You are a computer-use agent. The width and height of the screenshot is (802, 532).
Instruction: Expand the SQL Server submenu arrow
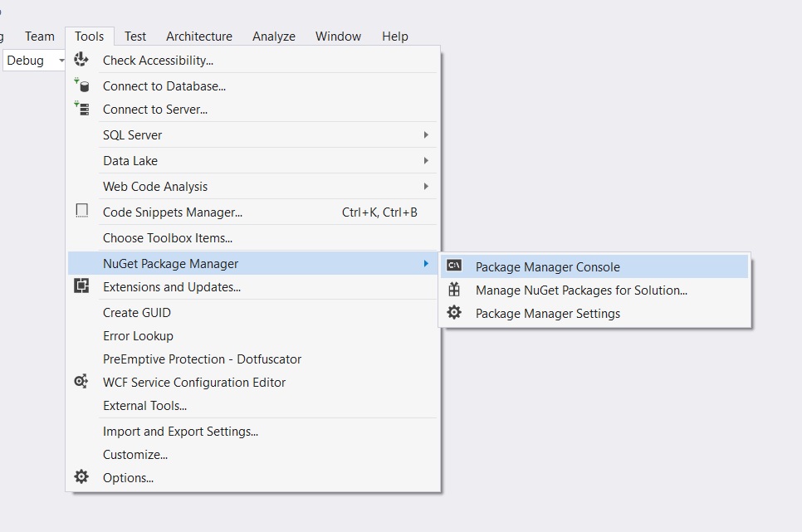coord(426,134)
